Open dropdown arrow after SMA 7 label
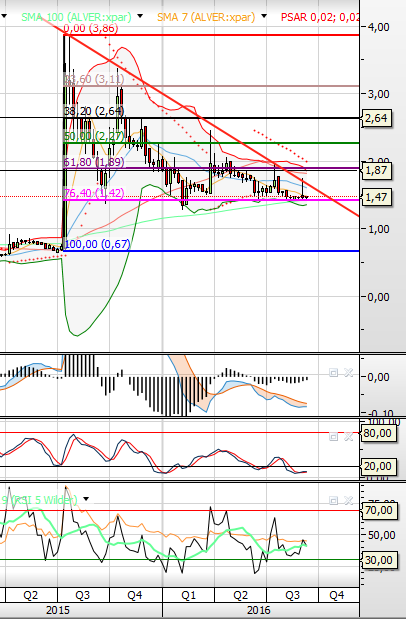 coord(264,16)
